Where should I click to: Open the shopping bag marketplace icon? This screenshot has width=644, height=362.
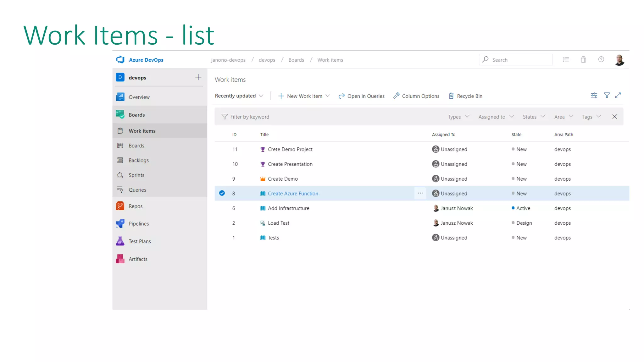point(583,60)
